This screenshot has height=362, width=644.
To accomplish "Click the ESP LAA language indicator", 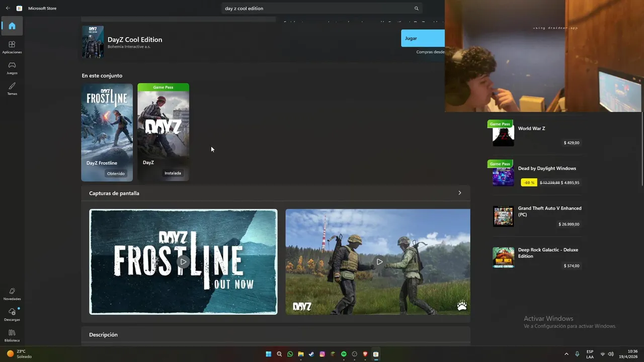I will coord(590,354).
